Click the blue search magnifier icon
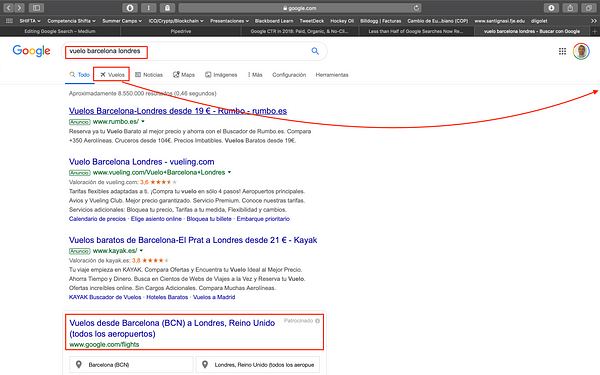Image resolution: width=600 pixels, height=375 pixels. pos(315,51)
